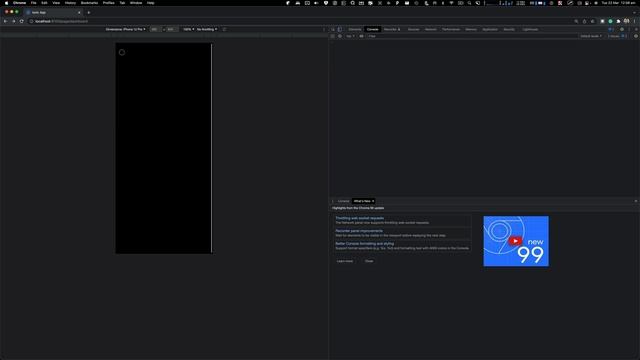Close the What's New tab
Screen dimensions: 640x360
click(x=373, y=201)
